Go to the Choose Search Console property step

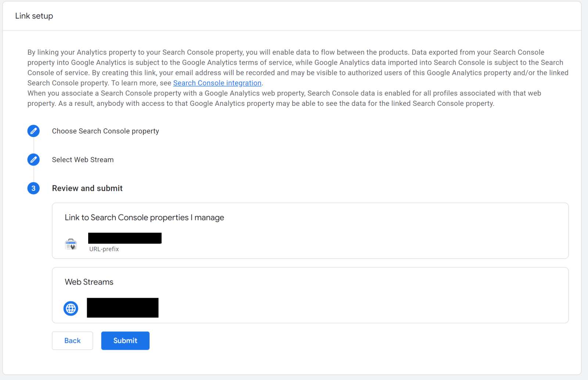(x=105, y=131)
